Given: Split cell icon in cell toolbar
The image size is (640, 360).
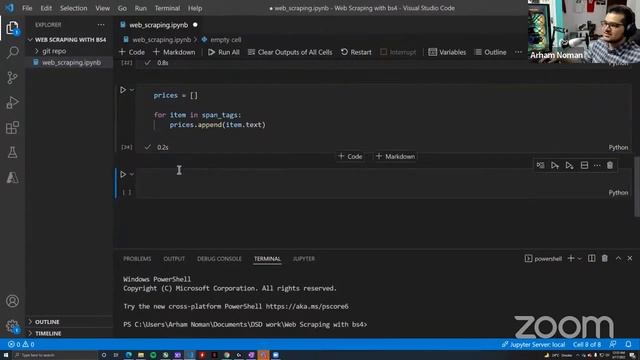Looking at the screenshot, I should 584,165.
